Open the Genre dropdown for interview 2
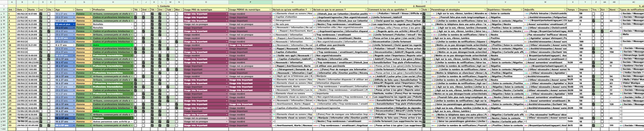 90,17
